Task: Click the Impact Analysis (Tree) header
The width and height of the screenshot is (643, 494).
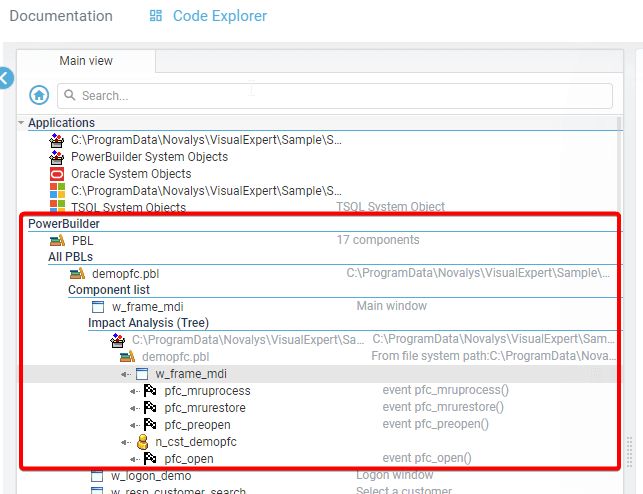Action: pyautogui.click(x=148, y=323)
